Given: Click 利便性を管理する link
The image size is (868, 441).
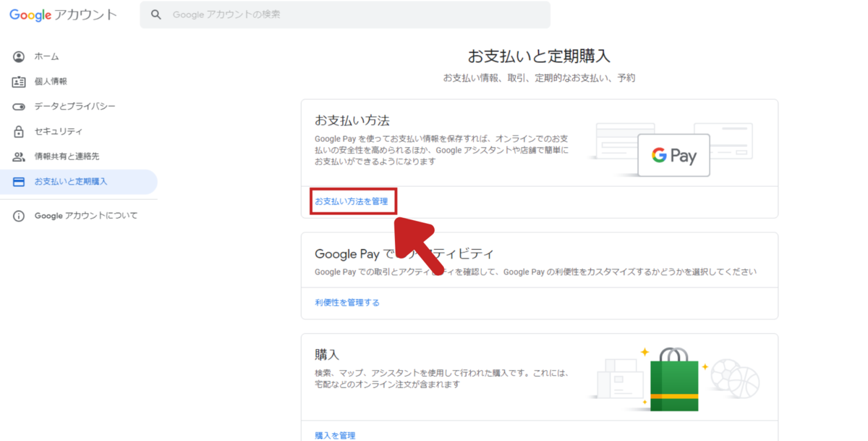Looking at the screenshot, I should pos(347,303).
